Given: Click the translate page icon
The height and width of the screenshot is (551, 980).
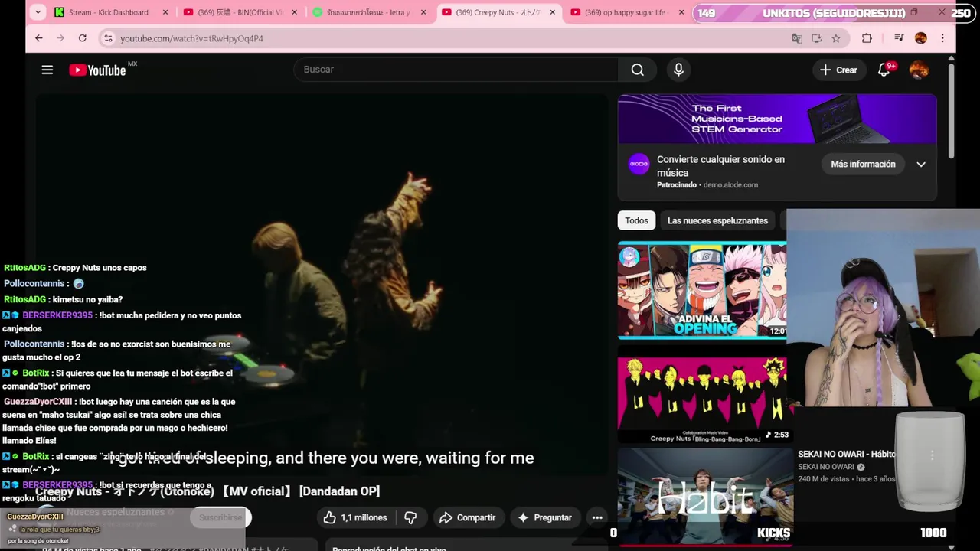Looking at the screenshot, I should point(797,38).
